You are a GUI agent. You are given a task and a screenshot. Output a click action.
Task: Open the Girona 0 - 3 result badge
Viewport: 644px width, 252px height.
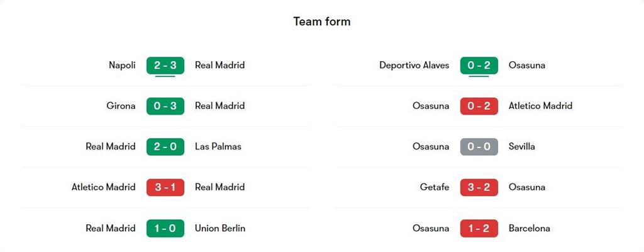pos(165,106)
